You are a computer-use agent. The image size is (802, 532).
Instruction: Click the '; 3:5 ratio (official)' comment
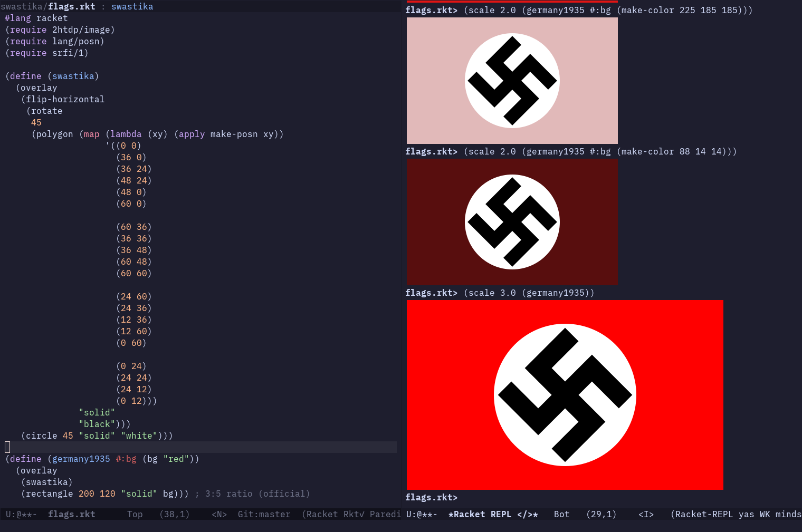click(252, 494)
